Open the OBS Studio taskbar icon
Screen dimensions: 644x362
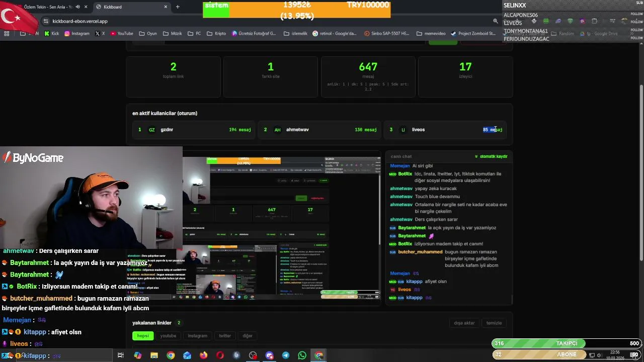click(x=253, y=355)
